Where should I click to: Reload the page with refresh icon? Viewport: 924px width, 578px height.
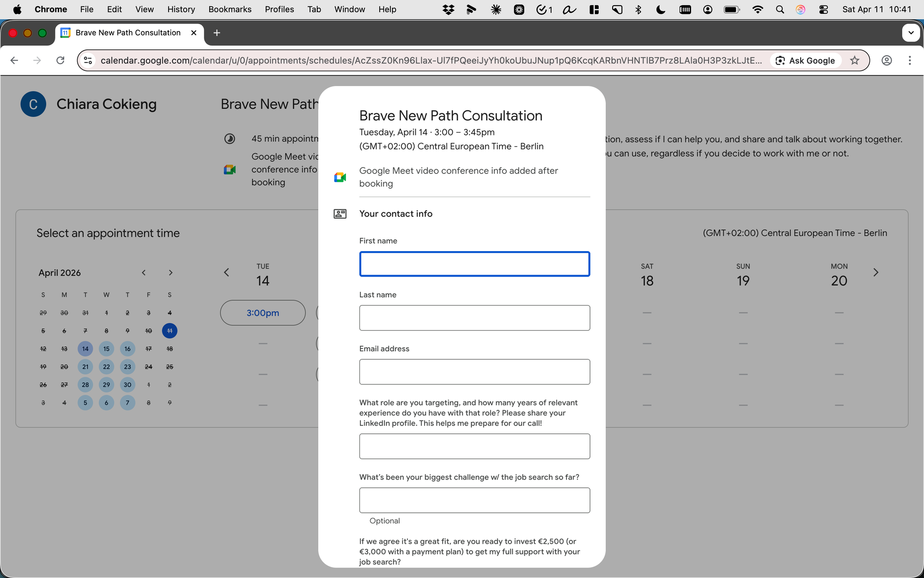tap(60, 61)
